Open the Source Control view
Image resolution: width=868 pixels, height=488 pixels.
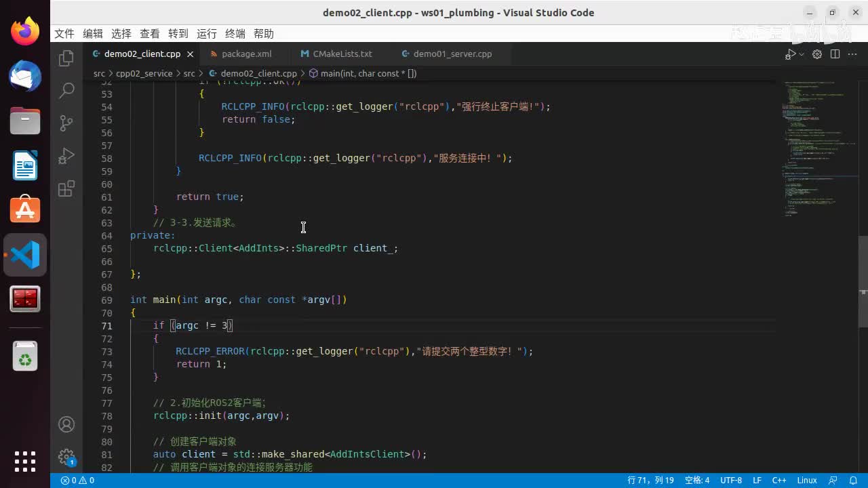(x=66, y=123)
